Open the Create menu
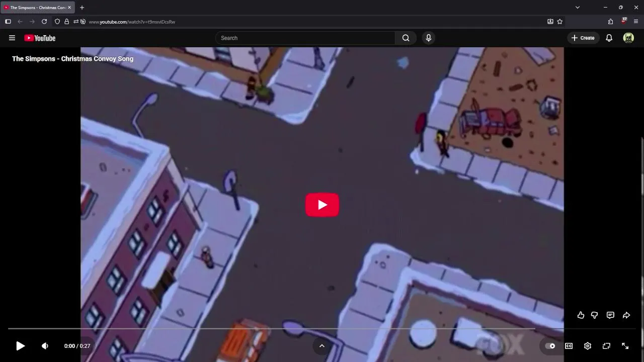The width and height of the screenshot is (644, 362). pyautogui.click(x=583, y=38)
